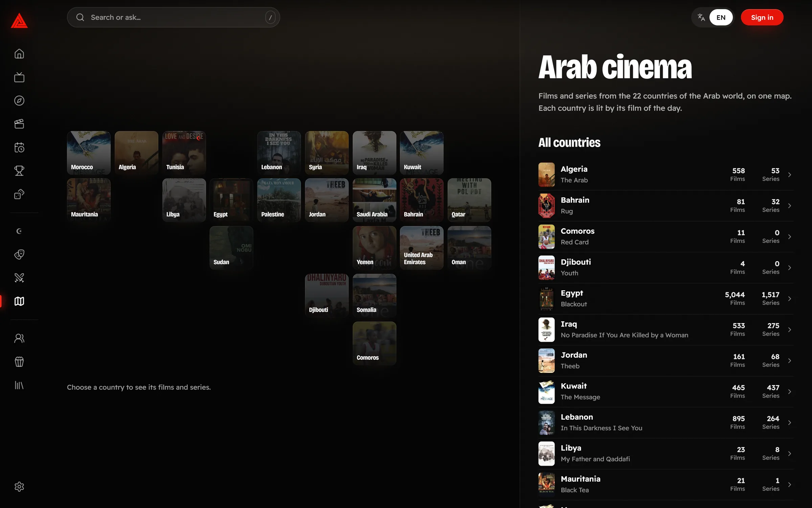Select the Morocco map tile
This screenshot has width=812, height=508.
89,153
